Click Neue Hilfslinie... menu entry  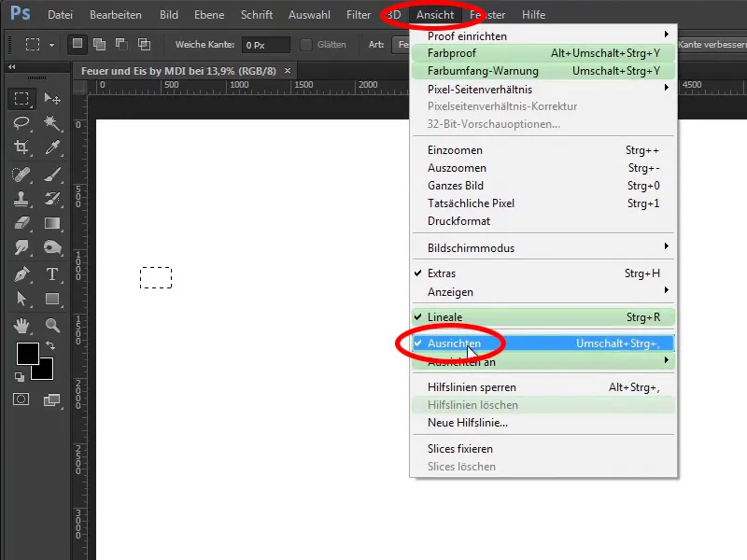[x=543, y=423]
